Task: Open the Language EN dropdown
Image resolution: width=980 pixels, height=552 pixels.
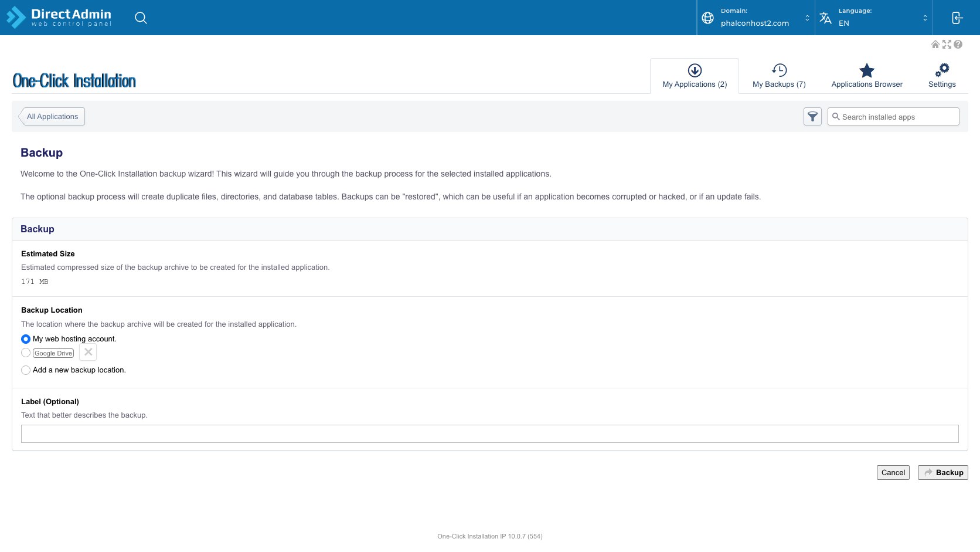Action: (873, 18)
